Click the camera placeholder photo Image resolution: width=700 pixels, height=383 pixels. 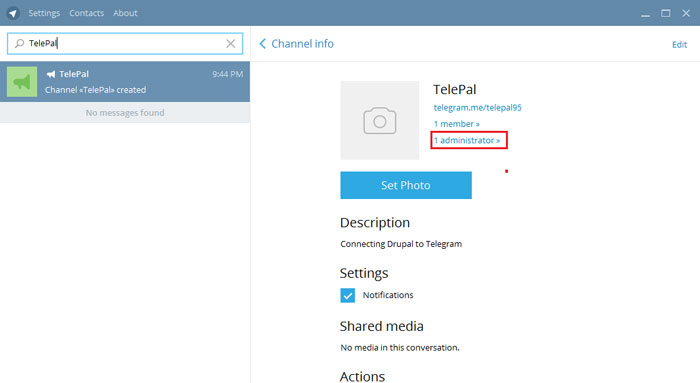[x=379, y=120]
